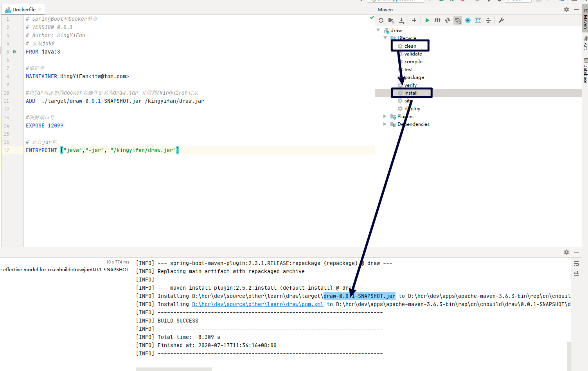Show Maven dependencies diagram lightning icon

468,20
